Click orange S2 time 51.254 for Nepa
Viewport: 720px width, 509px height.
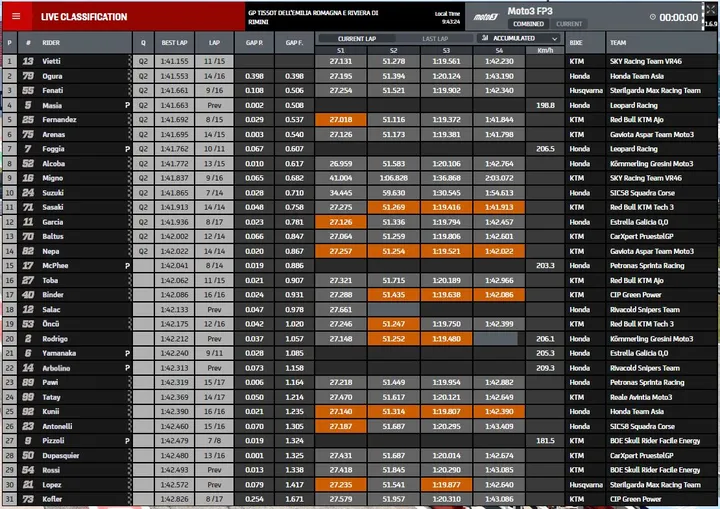pos(394,251)
